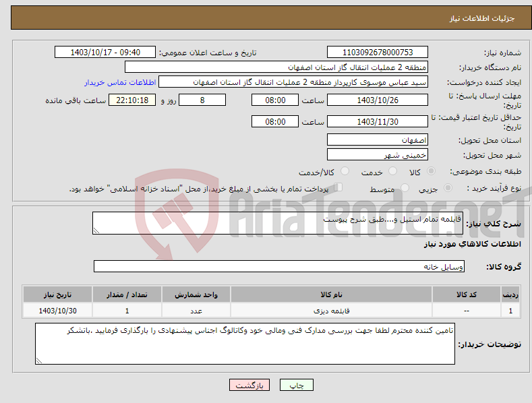Screen dimensions: 532x403
Task: Click the request creator field سید عباس موسوی
Action: pyautogui.click(x=293, y=82)
